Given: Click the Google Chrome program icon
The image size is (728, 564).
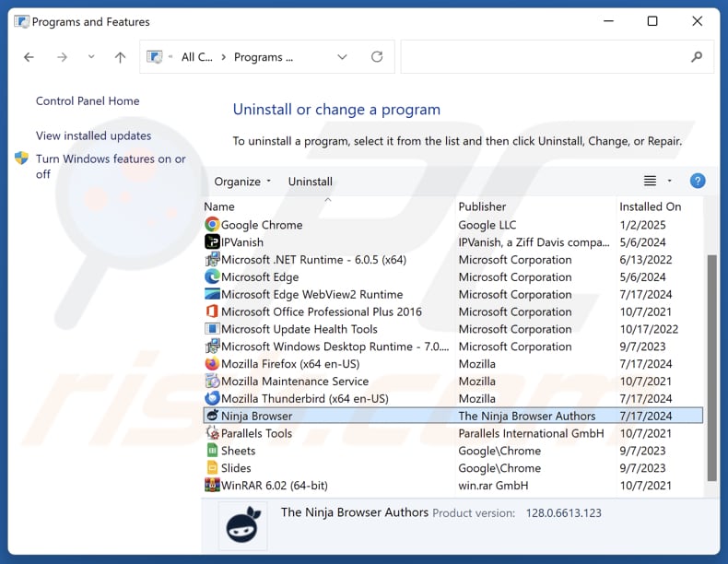Looking at the screenshot, I should coord(212,225).
